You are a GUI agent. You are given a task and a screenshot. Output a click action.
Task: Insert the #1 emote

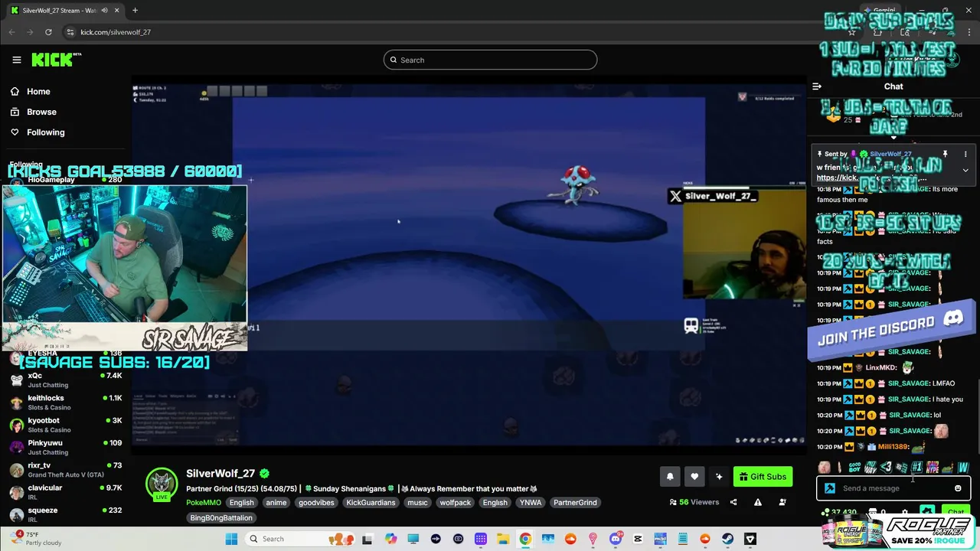coord(916,467)
